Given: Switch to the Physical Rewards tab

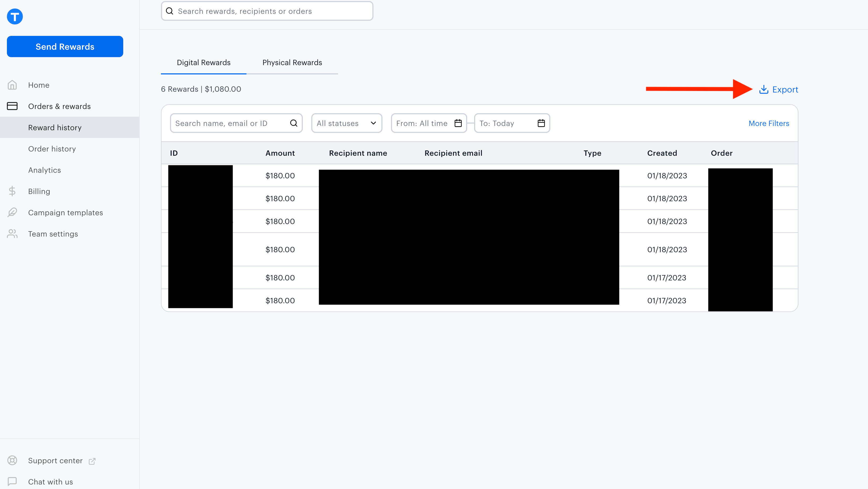Looking at the screenshot, I should pyautogui.click(x=292, y=63).
